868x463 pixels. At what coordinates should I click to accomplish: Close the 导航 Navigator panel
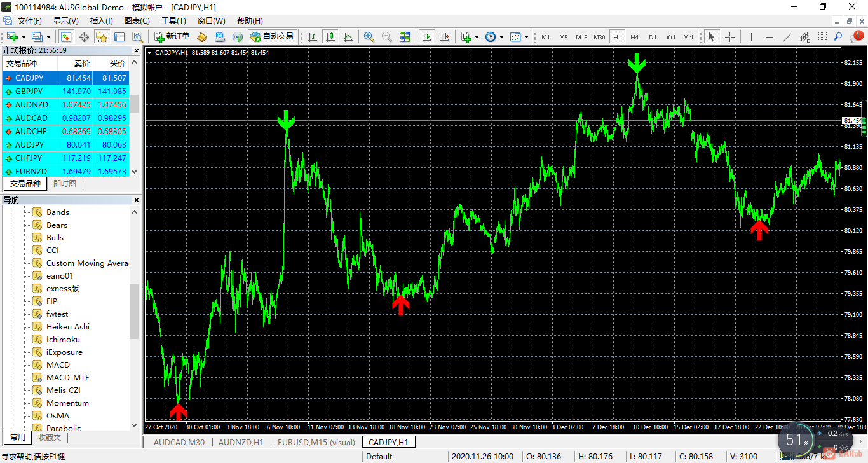coord(136,200)
